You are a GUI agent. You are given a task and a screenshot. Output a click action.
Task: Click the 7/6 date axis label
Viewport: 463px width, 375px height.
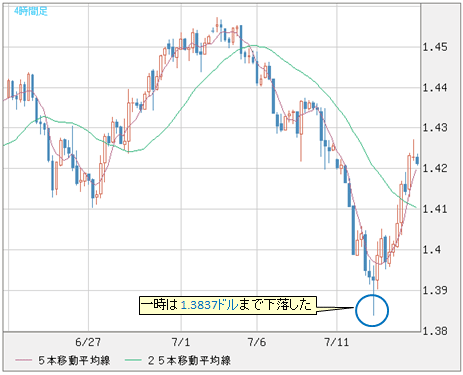(x=257, y=342)
